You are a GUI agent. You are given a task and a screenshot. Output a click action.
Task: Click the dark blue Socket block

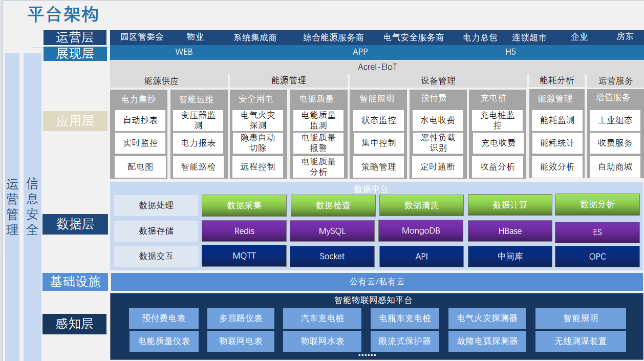(332, 256)
